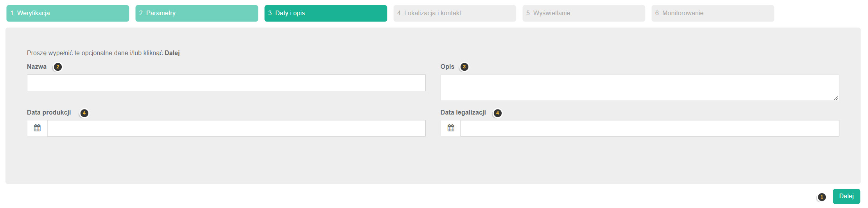Image resolution: width=868 pixels, height=208 pixels.
Task: Click hint badge 1 next to Dalej
Action: [821, 197]
